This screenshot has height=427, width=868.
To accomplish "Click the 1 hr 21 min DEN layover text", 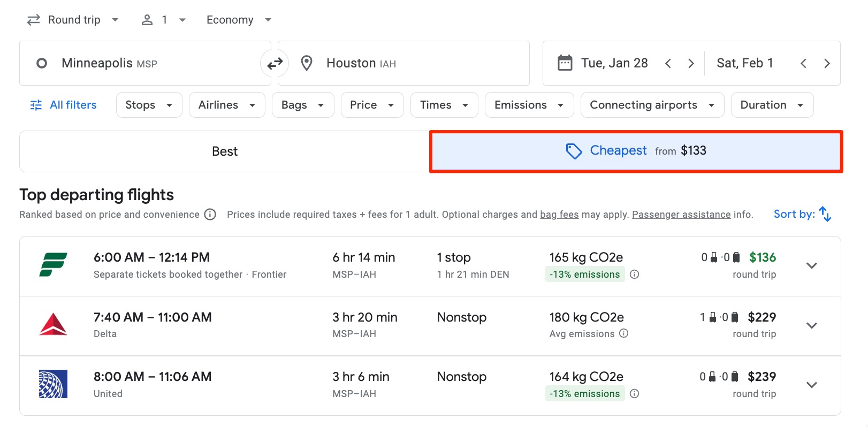I will pyautogui.click(x=473, y=274).
